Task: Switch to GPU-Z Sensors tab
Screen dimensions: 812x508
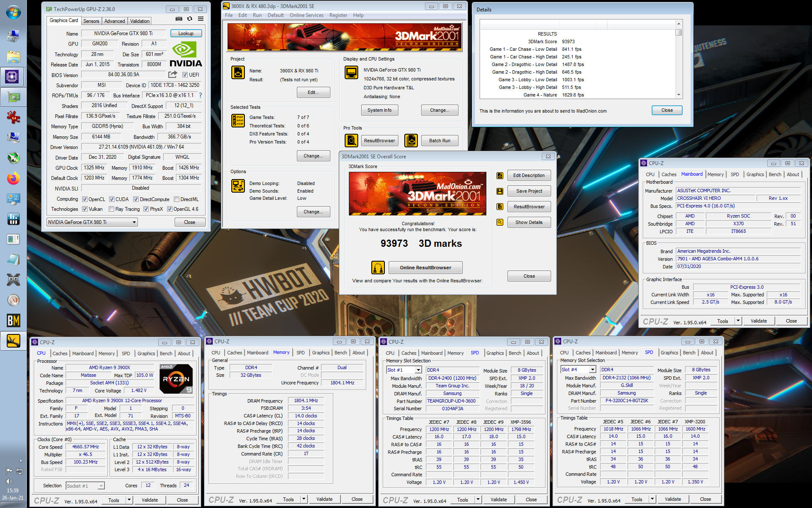Action: point(91,21)
